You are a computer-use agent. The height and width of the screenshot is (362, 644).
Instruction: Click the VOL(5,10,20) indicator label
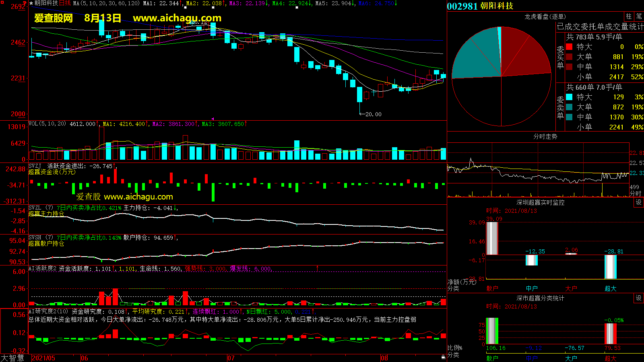click(47, 124)
